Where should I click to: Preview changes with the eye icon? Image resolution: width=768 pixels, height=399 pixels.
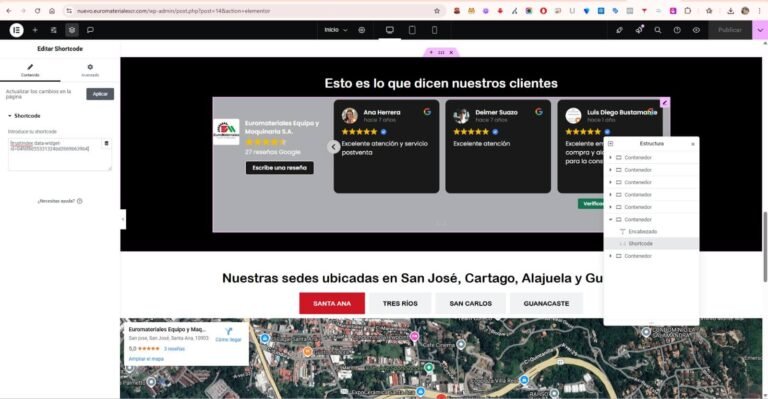coord(696,30)
